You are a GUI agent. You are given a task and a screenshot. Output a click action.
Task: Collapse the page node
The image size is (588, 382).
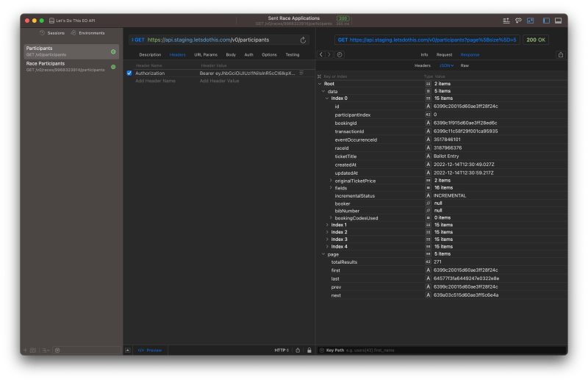[323, 254]
